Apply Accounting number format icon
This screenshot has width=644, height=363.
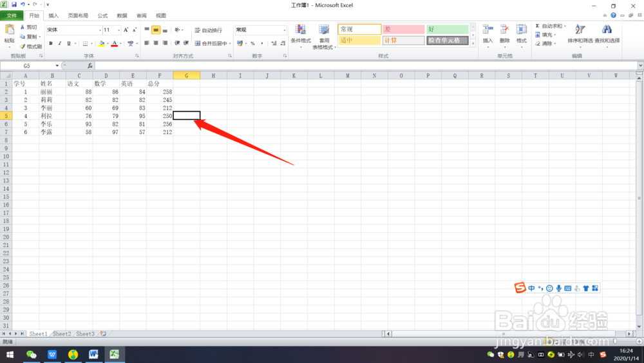click(x=240, y=43)
